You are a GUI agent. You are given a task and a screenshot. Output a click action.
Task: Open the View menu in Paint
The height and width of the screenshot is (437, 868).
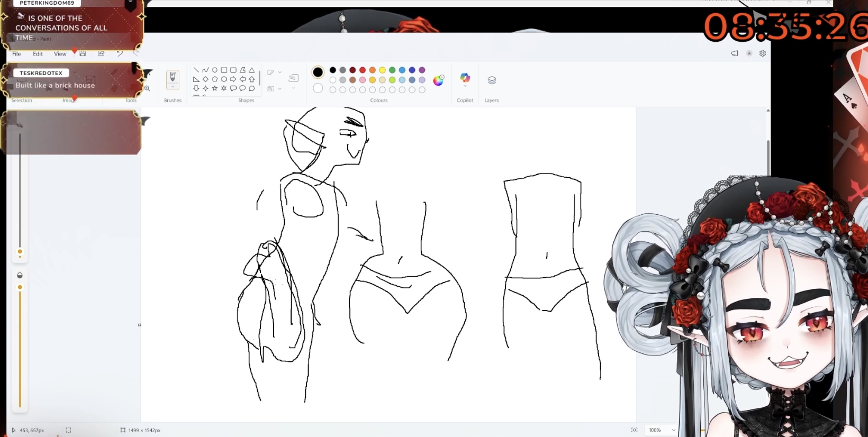[60, 54]
